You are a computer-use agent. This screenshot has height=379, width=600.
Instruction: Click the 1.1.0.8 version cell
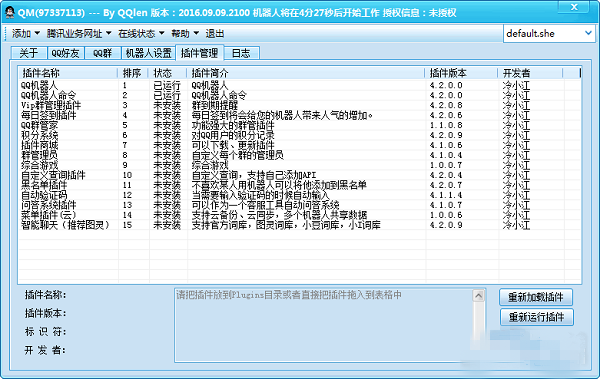pyautogui.click(x=446, y=125)
